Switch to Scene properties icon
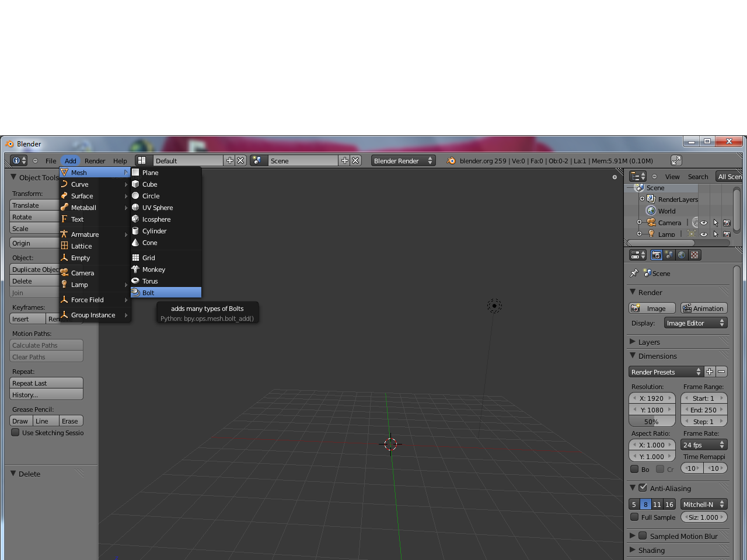This screenshot has width=747, height=560. click(669, 255)
